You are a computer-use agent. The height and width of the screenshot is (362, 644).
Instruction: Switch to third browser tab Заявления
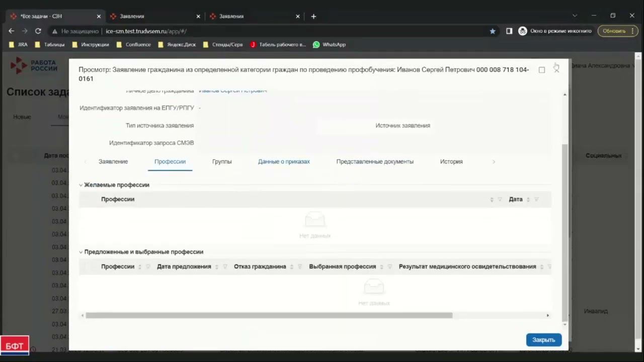pyautogui.click(x=254, y=16)
